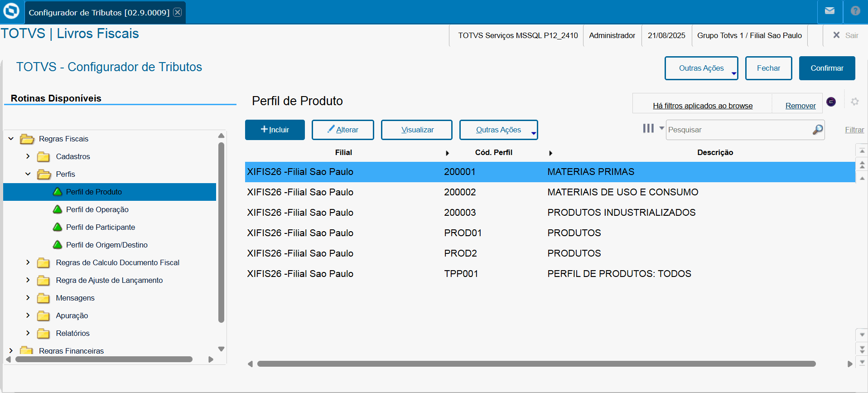
Task: Open the help question mark icon
Action: 855,11
